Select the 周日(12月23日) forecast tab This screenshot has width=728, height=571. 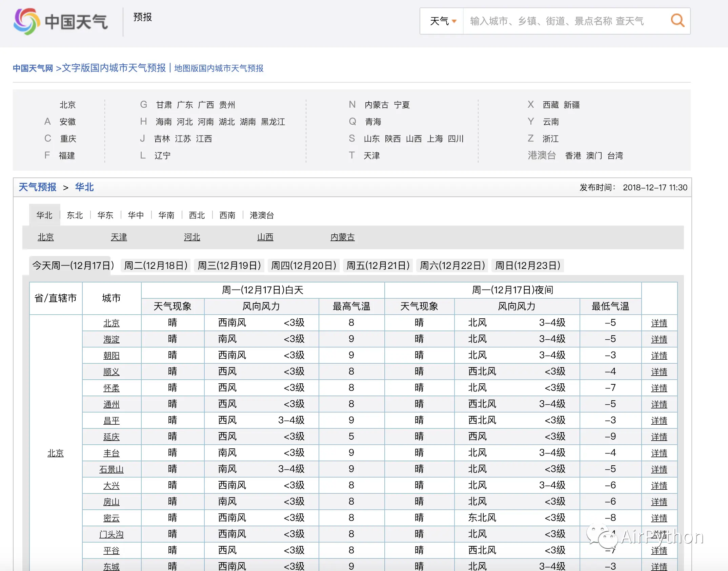coord(528,265)
